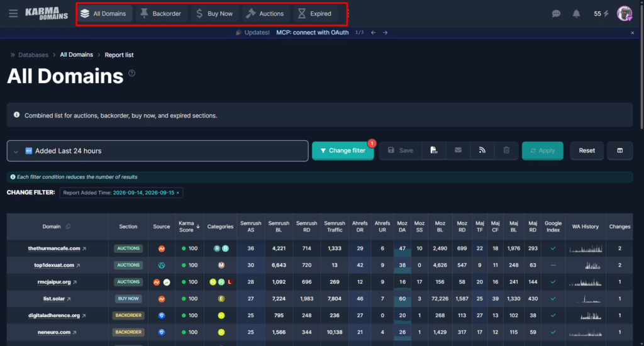The width and height of the screenshot is (644, 346).
Task: Open the user profile avatar
Action: [x=625, y=14]
